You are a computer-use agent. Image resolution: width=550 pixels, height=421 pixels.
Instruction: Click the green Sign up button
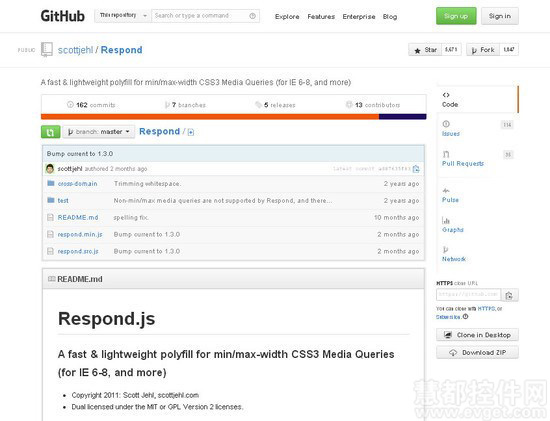coord(456,16)
